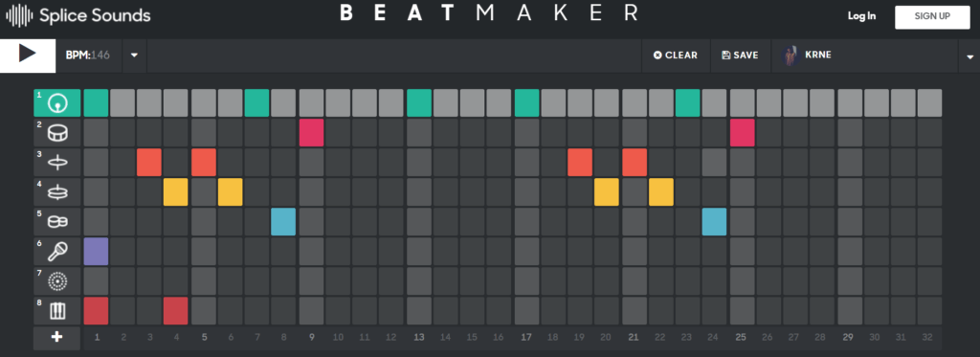Click the Splice Sounds waveform logo

click(x=19, y=15)
